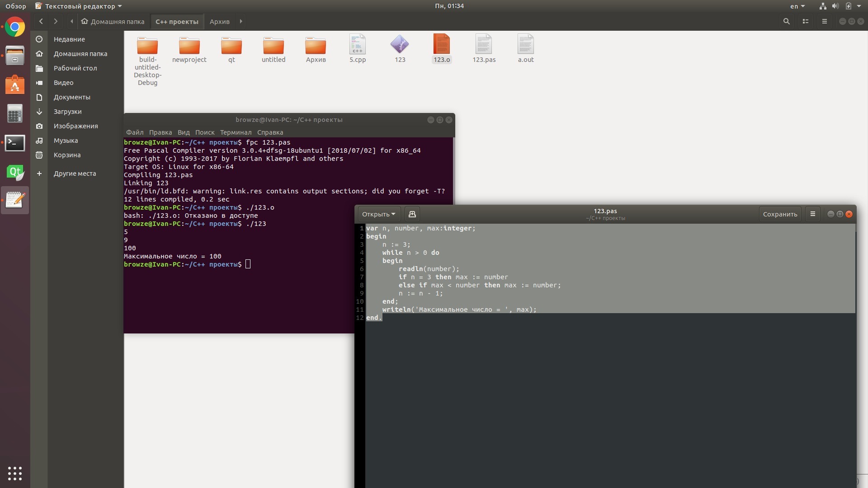The height and width of the screenshot is (488, 868).
Task: Open terminal Терминал menu
Action: click(236, 132)
